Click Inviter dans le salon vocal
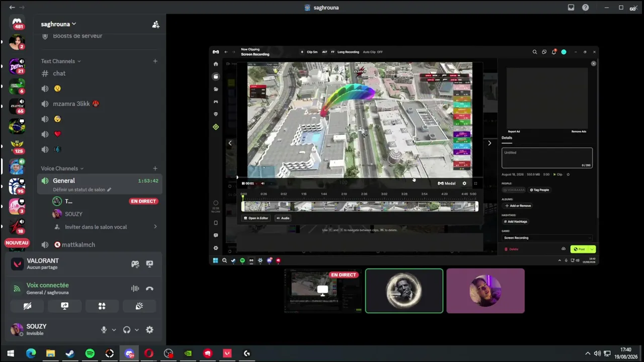 [x=96, y=227]
